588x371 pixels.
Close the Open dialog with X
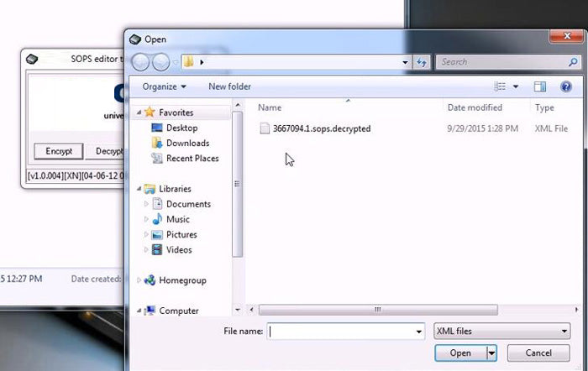(567, 36)
